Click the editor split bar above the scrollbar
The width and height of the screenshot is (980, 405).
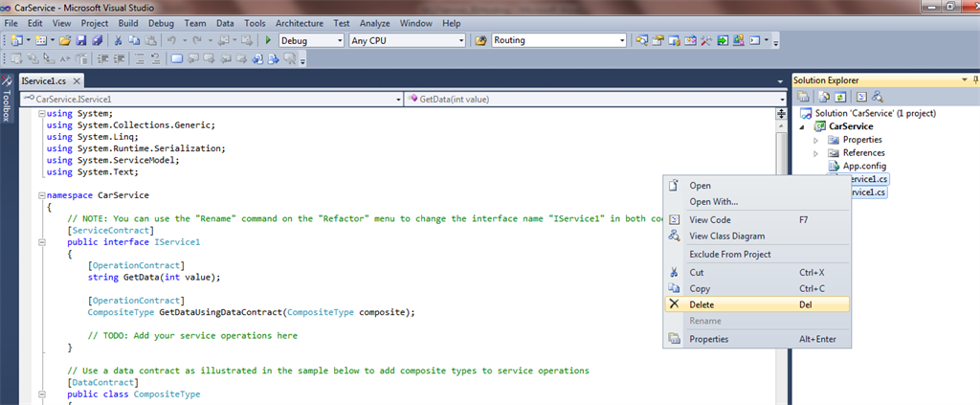pyautogui.click(x=781, y=114)
